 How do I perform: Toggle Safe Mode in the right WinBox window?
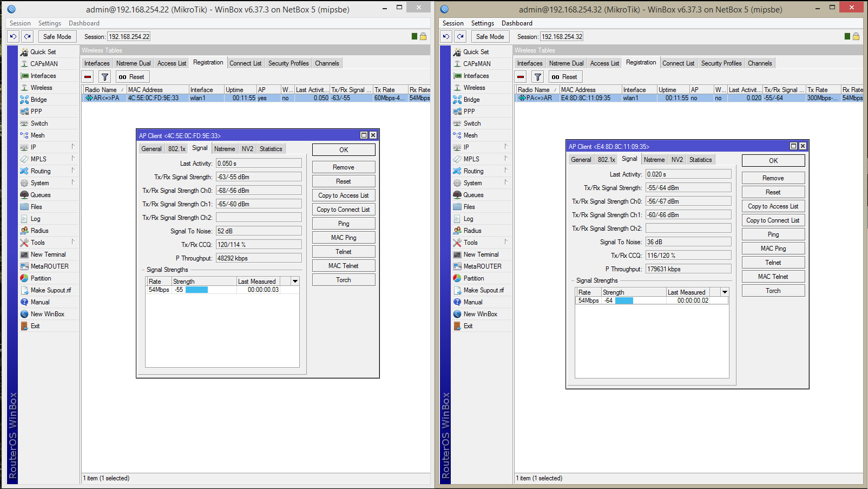click(490, 36)
